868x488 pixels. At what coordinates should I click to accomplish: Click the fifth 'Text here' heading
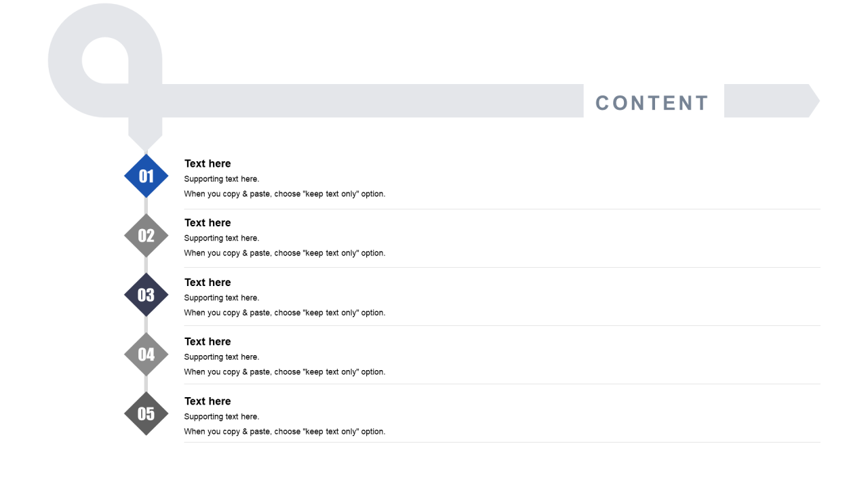pyautogui.click(x=208, y=401)
